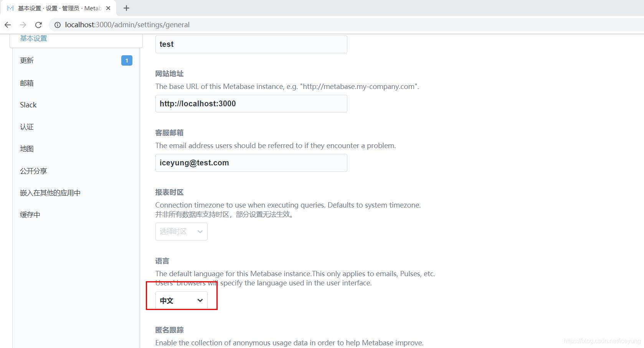This screenshot has height=348, width=644.
Task: Click the 匿名跟踪 heading
Action: [x=169, y=330]
